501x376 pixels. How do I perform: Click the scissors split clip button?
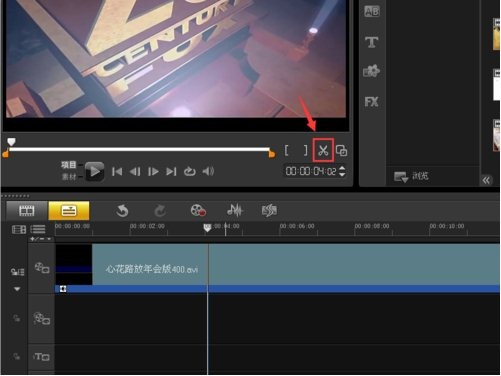(323, 151)
